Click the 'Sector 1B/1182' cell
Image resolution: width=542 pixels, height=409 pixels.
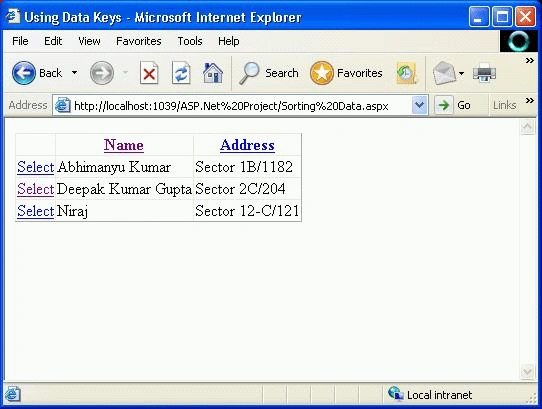pyautogui.click(x=247, y=167)
